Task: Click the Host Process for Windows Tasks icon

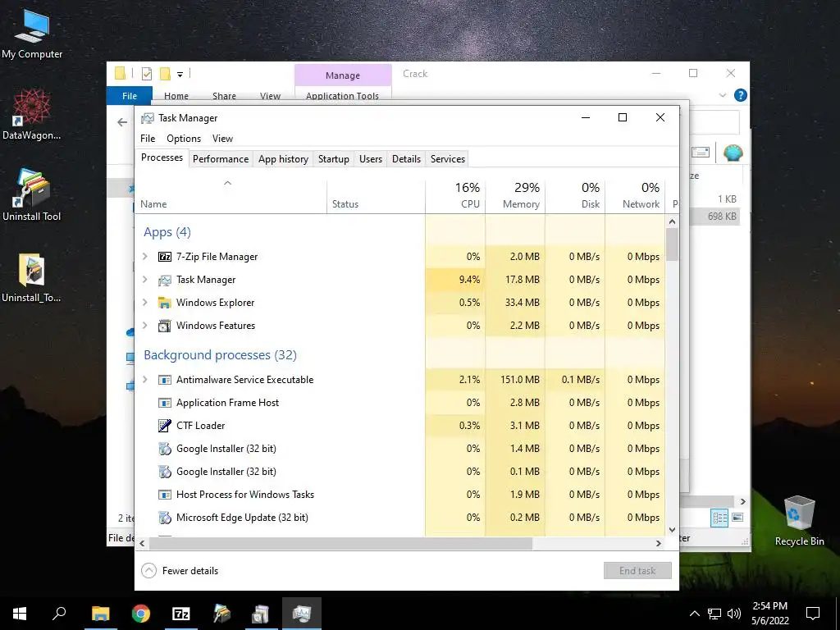Action: coord(164,495)
